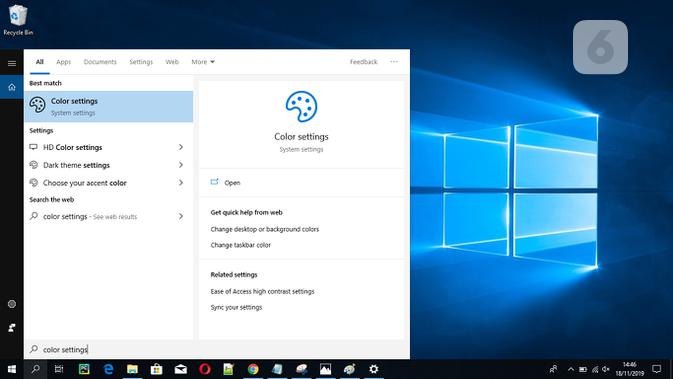Open Photos app from taskbar
Image resolution: width=673 pixels, height=379 pixels.
point(325,369)
